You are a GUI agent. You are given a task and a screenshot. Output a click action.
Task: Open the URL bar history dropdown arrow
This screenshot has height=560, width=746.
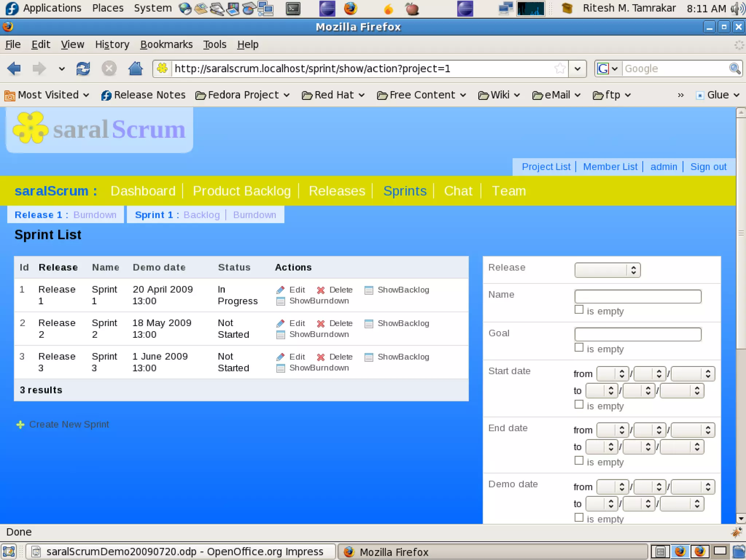[577, 68]
